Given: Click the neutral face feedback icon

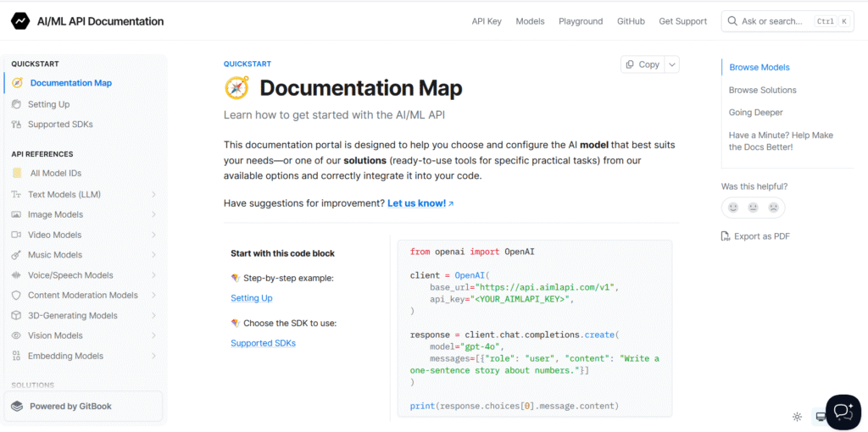Looking at the screenshot, I should [754, 208].
